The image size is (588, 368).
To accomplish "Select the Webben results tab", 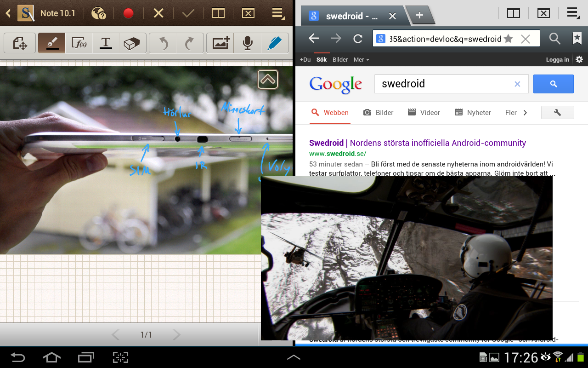I will [x=330, y=113].
